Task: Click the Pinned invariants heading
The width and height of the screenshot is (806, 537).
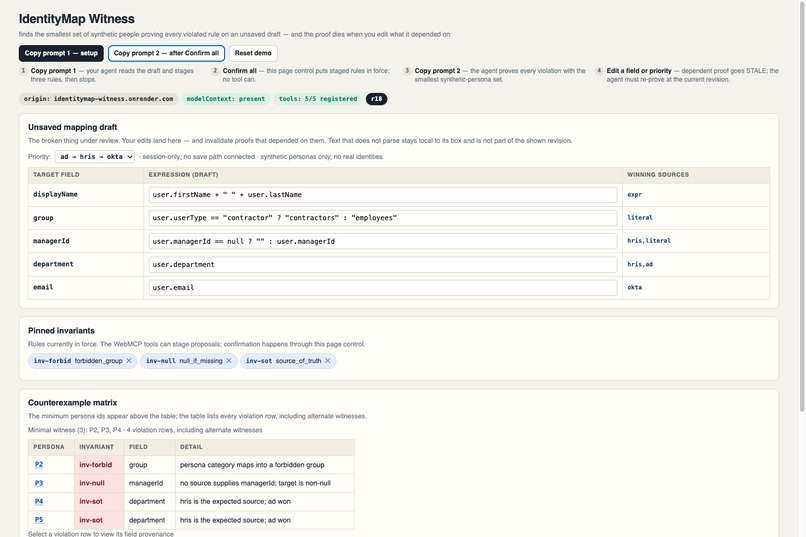Action: pos(61,330)
